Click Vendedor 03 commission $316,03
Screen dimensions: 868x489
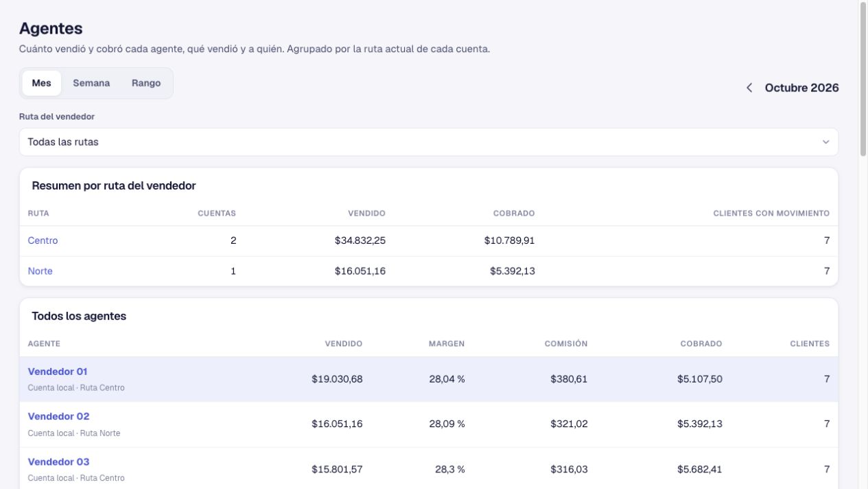569,470
